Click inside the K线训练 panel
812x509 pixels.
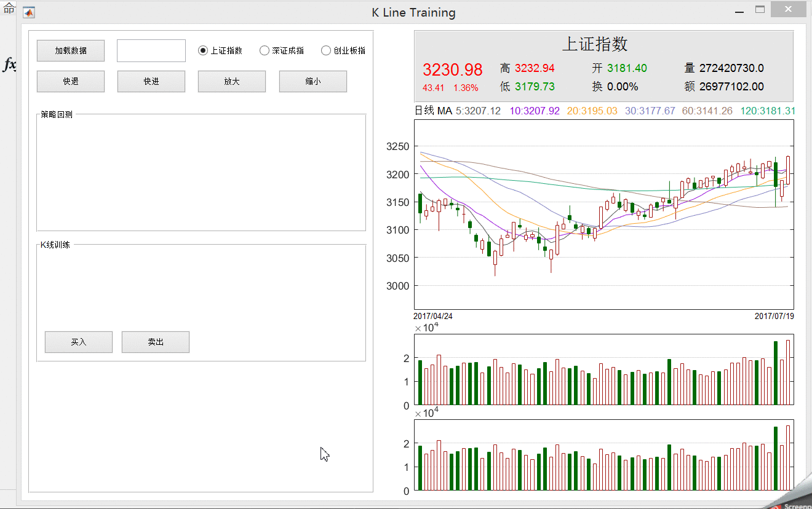tap(201, 302)
